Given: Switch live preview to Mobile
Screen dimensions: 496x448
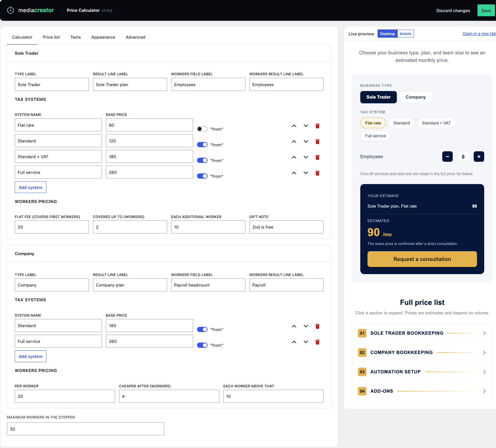Looking at the screenshot, I should pyautogui.click(x=406, y=34).
